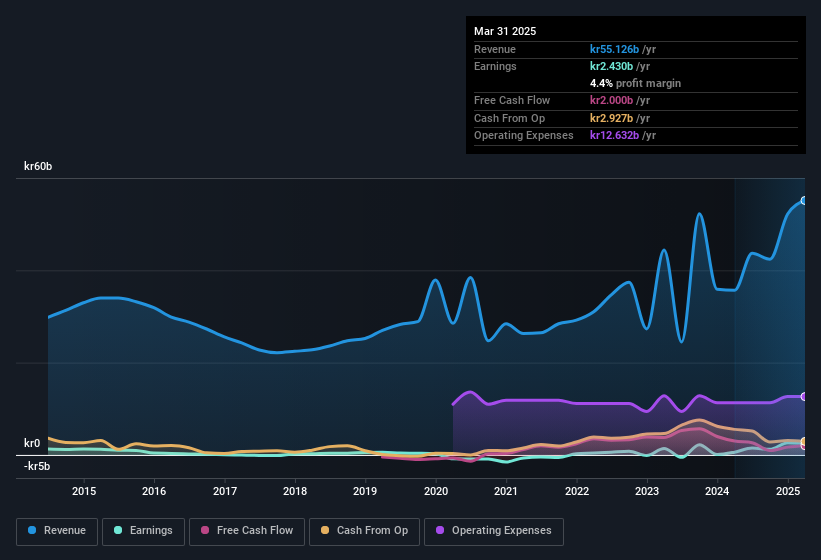Click the 2016 x-axis label

coord(154,491)
